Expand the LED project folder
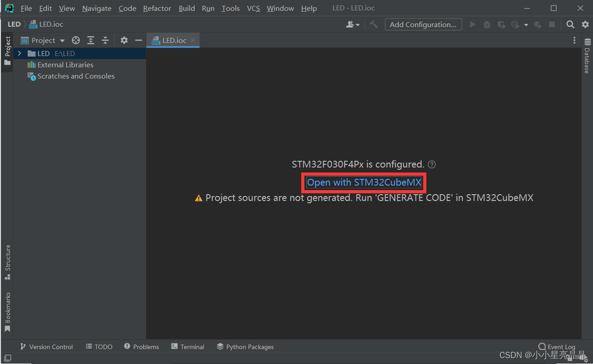 click(x=19, y=53)
